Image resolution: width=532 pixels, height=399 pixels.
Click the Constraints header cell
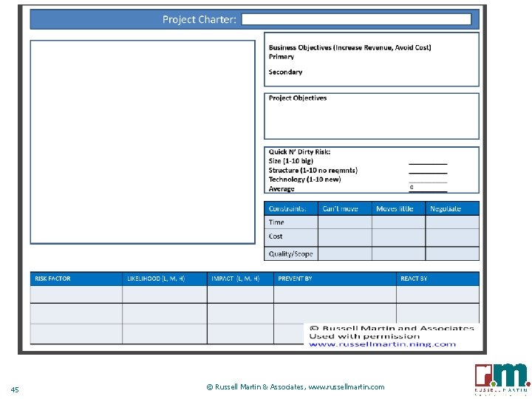point(291,208)
